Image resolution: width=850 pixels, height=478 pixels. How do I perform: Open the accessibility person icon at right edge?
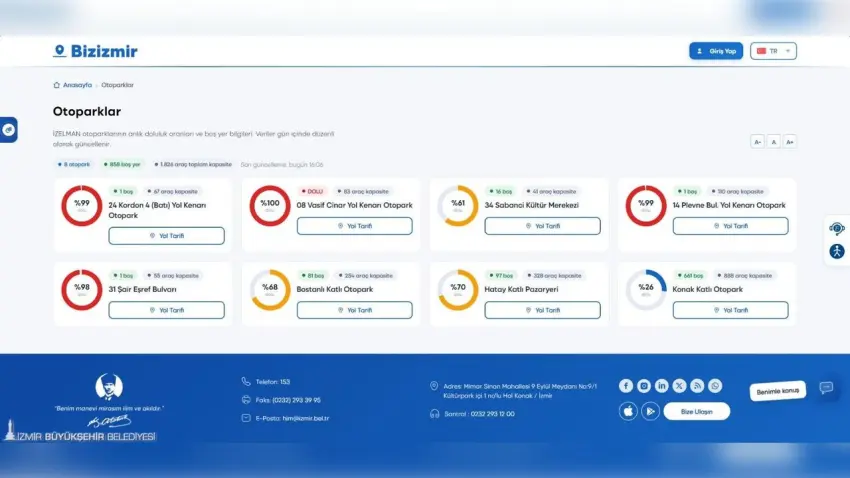pos(836,251)
